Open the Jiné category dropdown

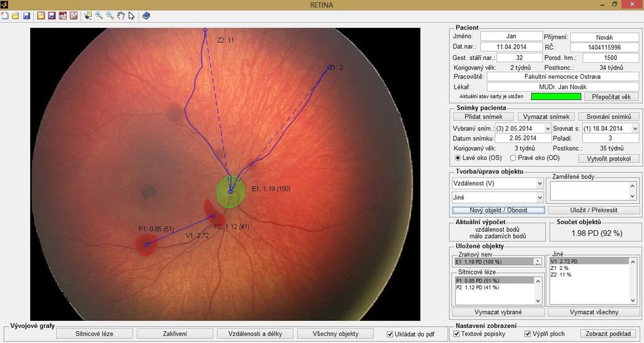tap(498, 198)
